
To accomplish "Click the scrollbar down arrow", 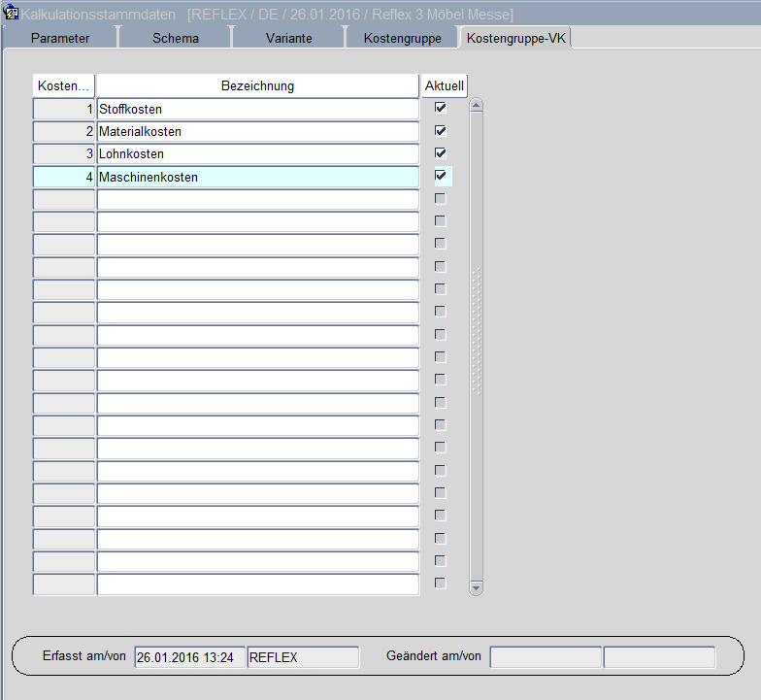I will coord(476,587).
